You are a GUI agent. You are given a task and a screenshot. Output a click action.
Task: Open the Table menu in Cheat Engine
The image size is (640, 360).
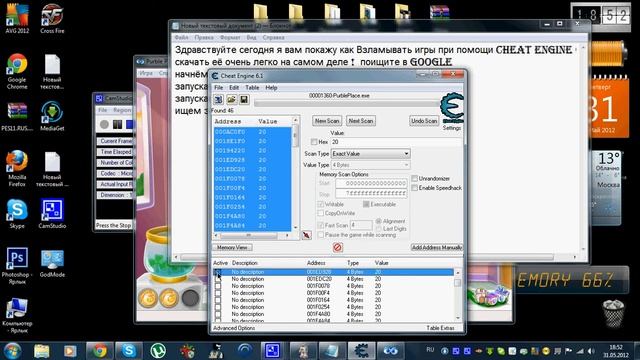pyautogui.click(x=252, y=87)
